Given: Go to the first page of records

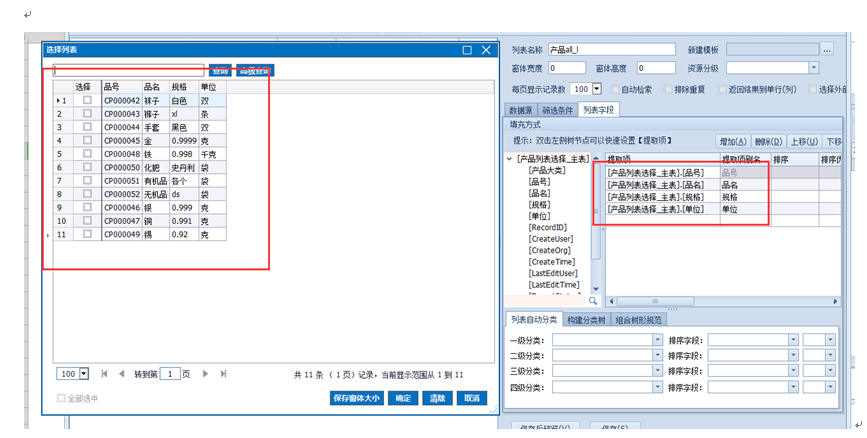Looking at the screenshot, I should tap(105, 374).
